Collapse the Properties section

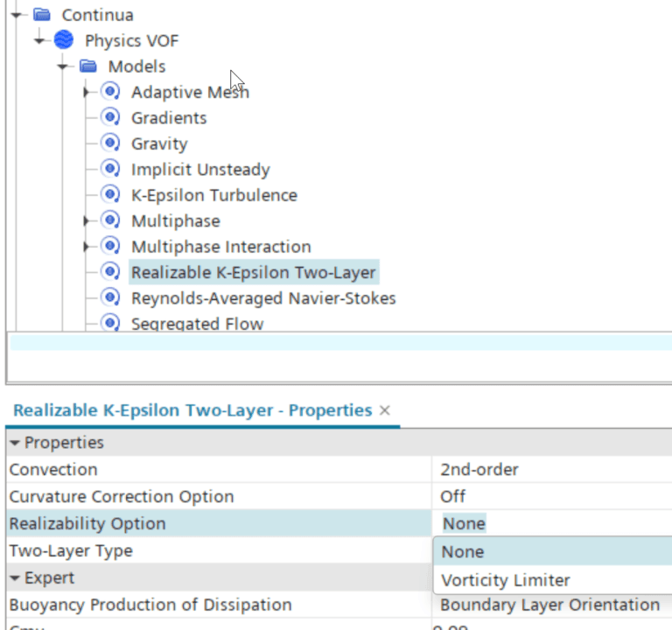(x=15, y=443)
